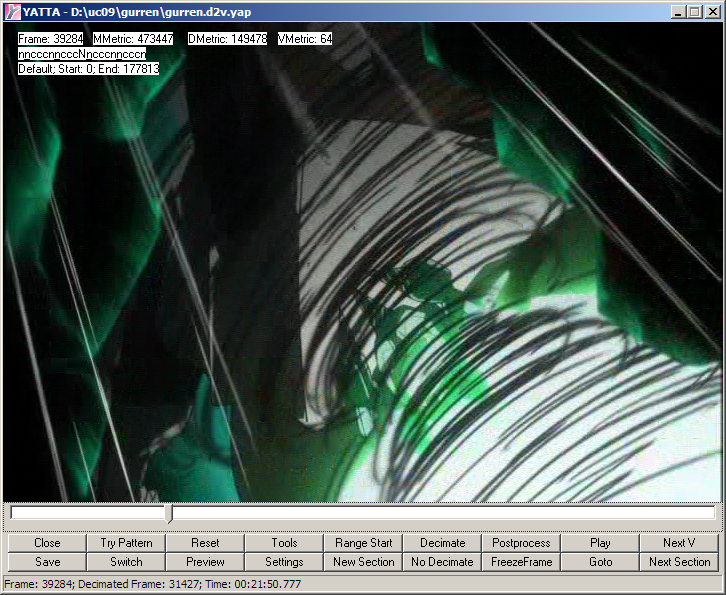Save the project
Viewport: 726px width, 595px height.
47,562
